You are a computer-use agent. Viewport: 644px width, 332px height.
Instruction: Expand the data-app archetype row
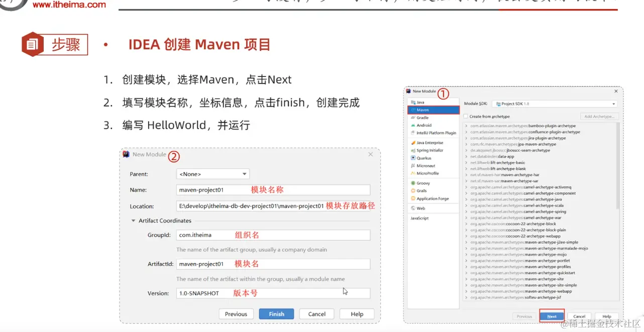466,156
